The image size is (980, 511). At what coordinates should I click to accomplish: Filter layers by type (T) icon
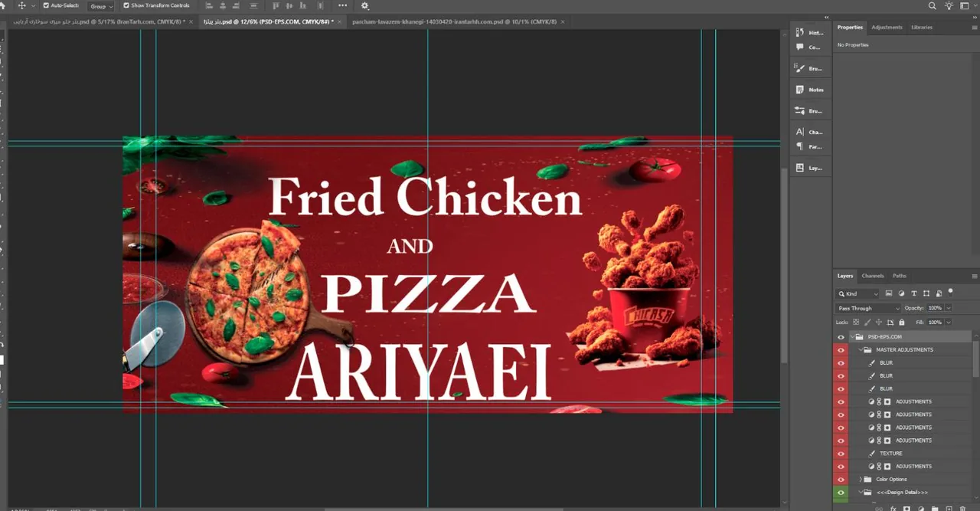point(913,293)
